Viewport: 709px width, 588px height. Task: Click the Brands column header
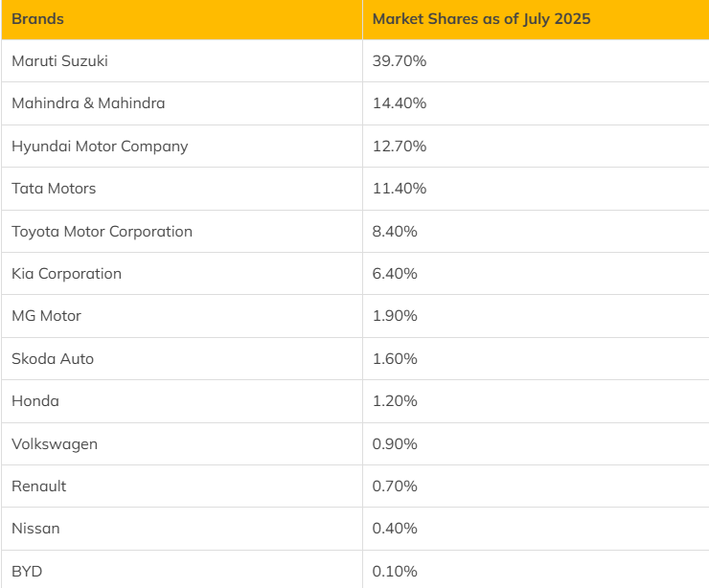pos(37,19)
